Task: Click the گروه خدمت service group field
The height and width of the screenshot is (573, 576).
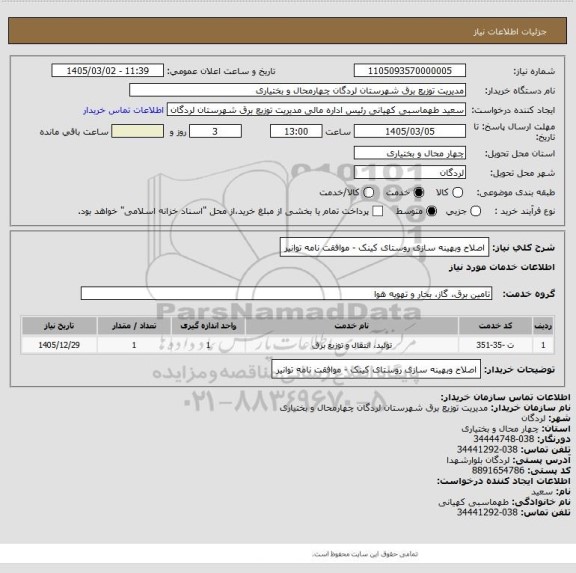Action: tap(286, 293)
